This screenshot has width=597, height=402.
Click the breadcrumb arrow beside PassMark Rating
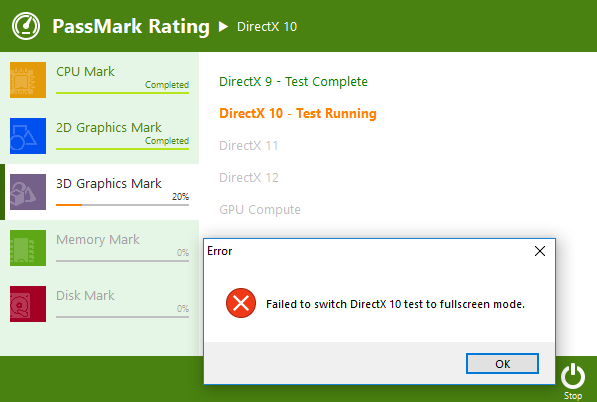[223, 26]
